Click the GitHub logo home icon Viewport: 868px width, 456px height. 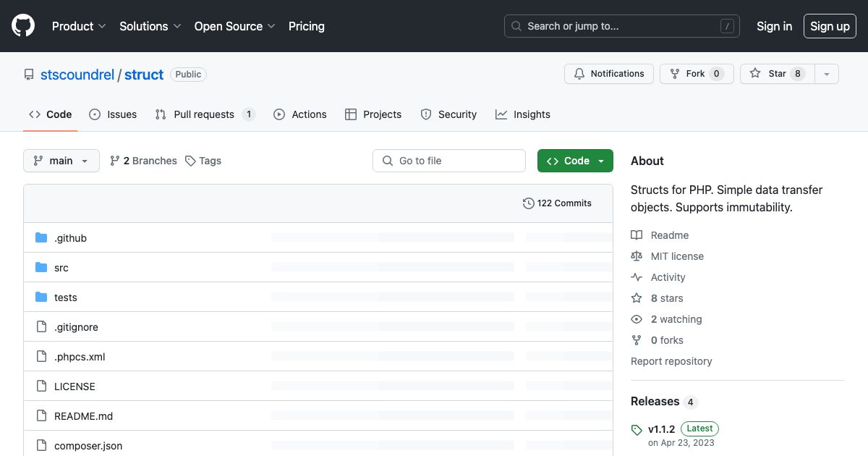[22, 25]
